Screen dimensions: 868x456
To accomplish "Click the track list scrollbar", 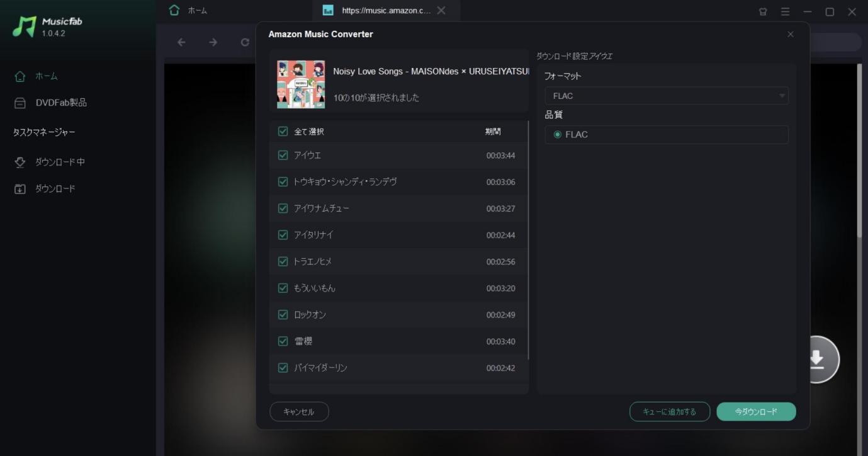I will tap(528, 239).
